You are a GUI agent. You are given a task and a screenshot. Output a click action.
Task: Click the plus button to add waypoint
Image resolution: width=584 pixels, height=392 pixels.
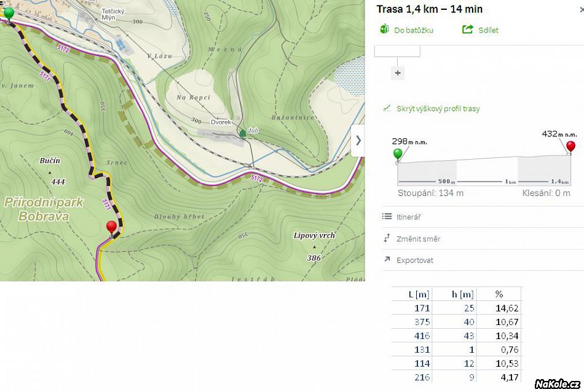pos(398,73)
